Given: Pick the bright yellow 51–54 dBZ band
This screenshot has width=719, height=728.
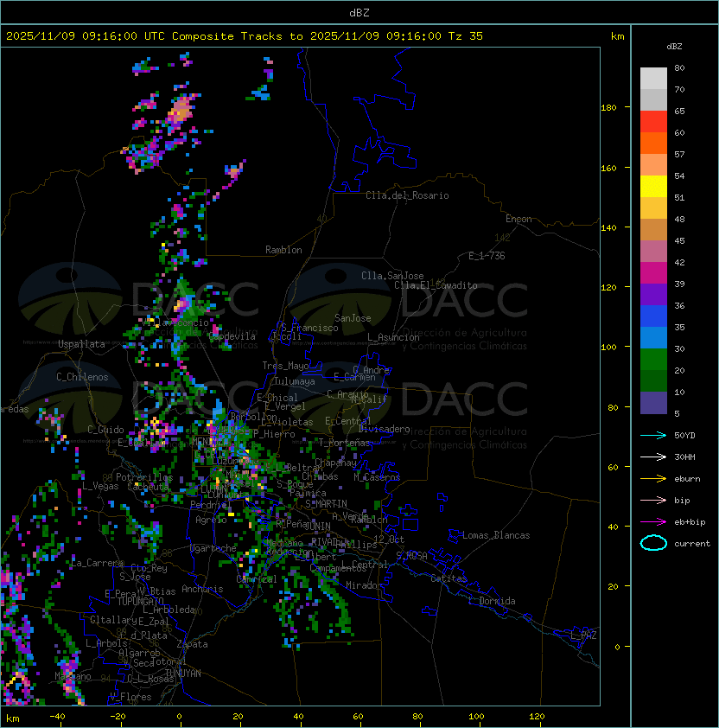Looking at the screenshot, I should point(653,187).
